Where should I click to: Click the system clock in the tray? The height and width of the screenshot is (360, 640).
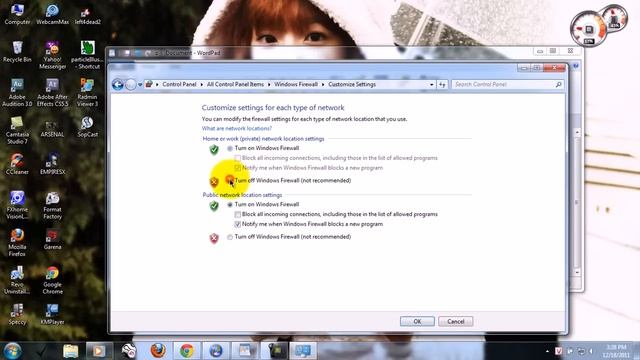(x=617, y=351)
